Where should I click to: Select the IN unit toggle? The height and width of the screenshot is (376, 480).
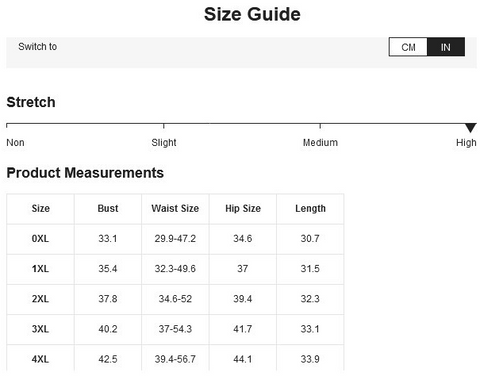(446, 47)
